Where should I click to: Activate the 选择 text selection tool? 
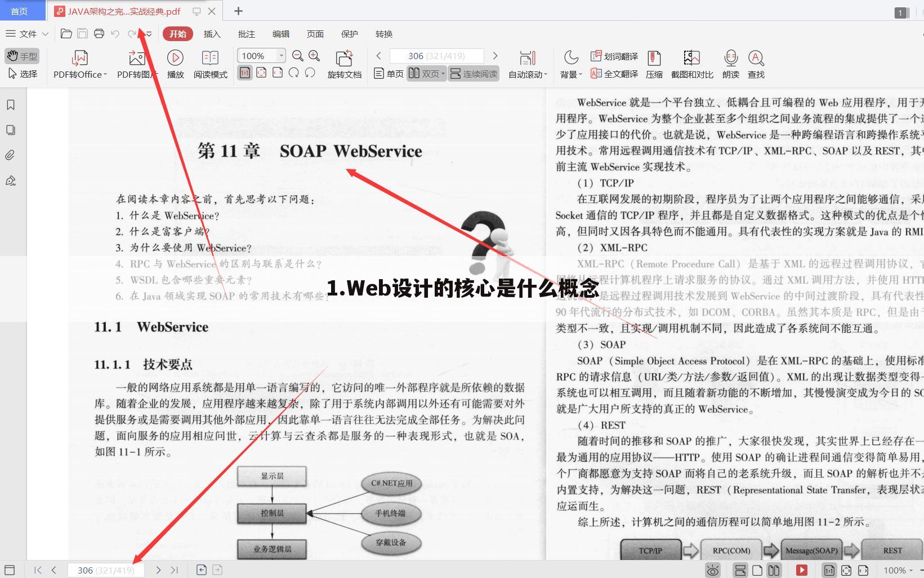click(x=22, y=73)
